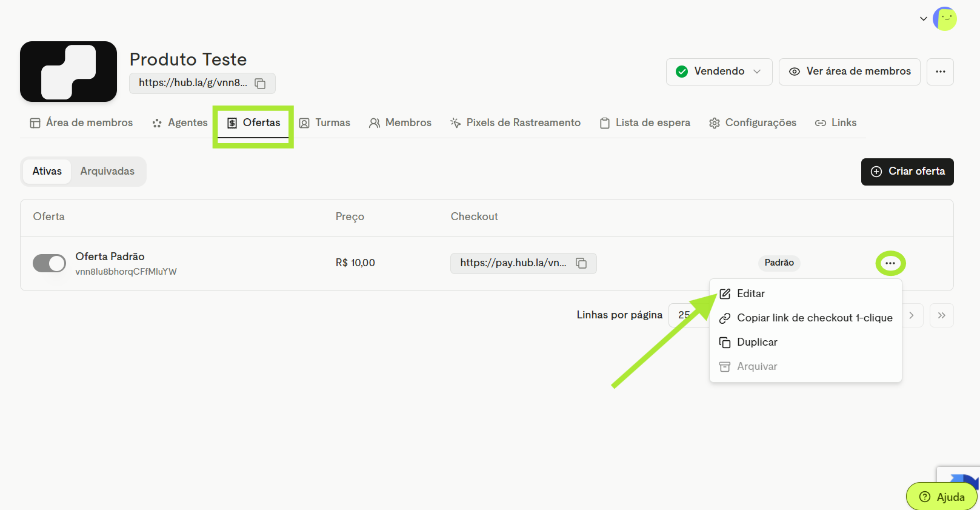
Task: Copy the pay.hub.la checkout link
Action: 581,263
